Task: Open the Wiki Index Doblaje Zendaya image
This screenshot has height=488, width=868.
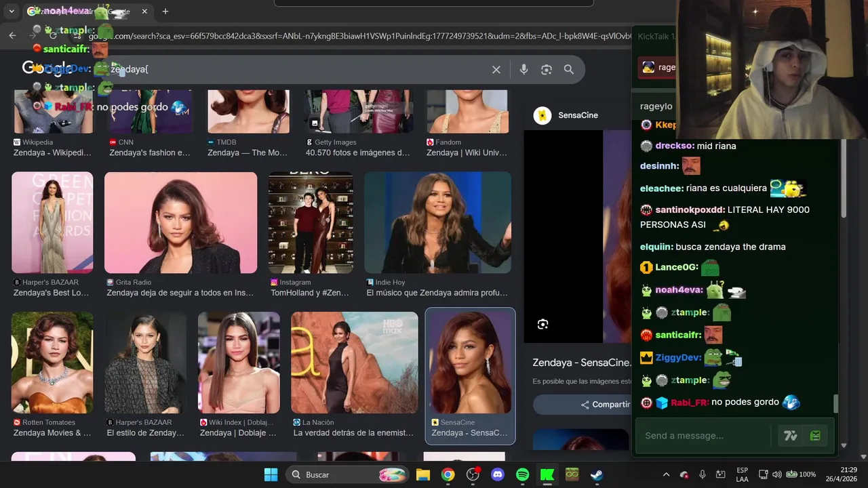Action: pyautogui.click(x=239, y=363)
